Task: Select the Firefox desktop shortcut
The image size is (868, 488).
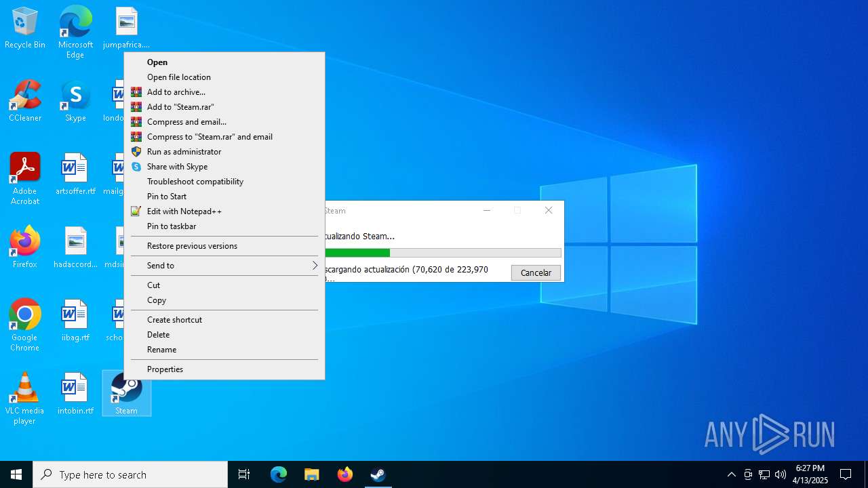Action: 25,248
